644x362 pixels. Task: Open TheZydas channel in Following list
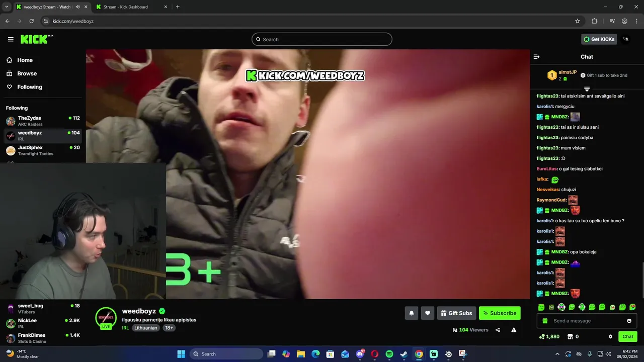tap(43, 121)
